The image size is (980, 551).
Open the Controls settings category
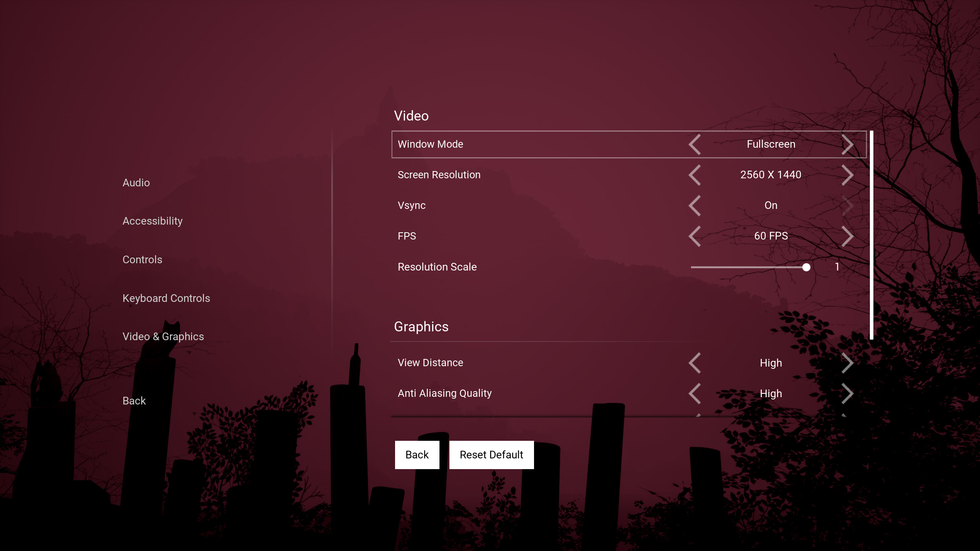click(x=142, y=259)
